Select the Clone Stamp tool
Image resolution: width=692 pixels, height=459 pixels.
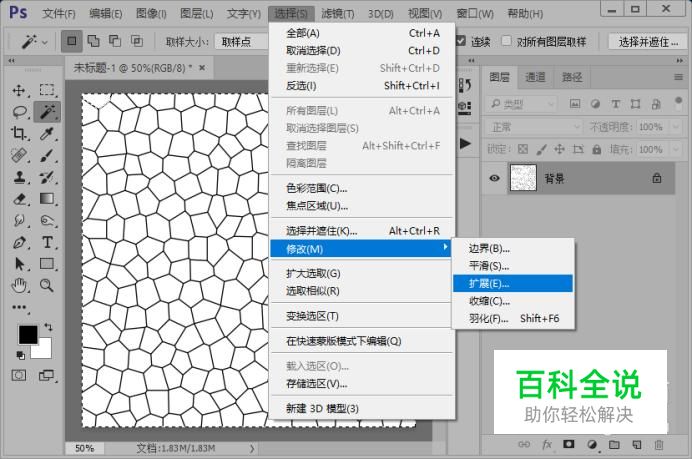(19, 177)
